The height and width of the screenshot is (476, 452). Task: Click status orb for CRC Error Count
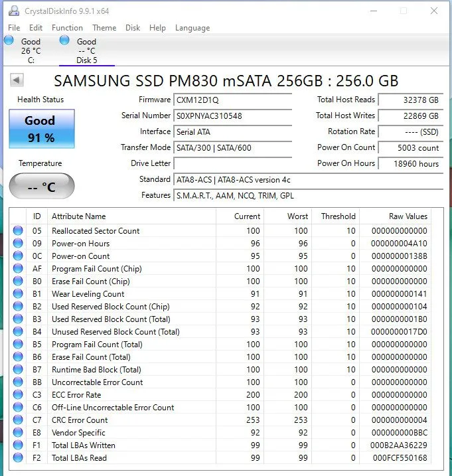point(18,420)
